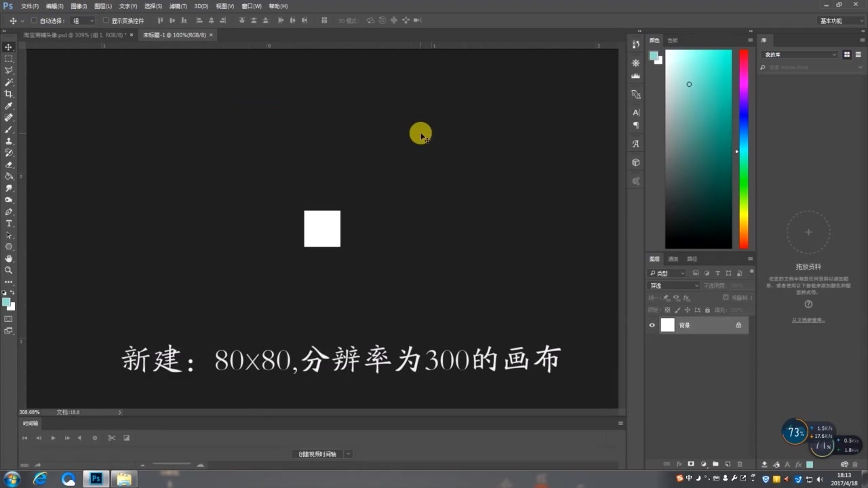
Task: Select the Eraser tool
Action: tap(9, 165)
